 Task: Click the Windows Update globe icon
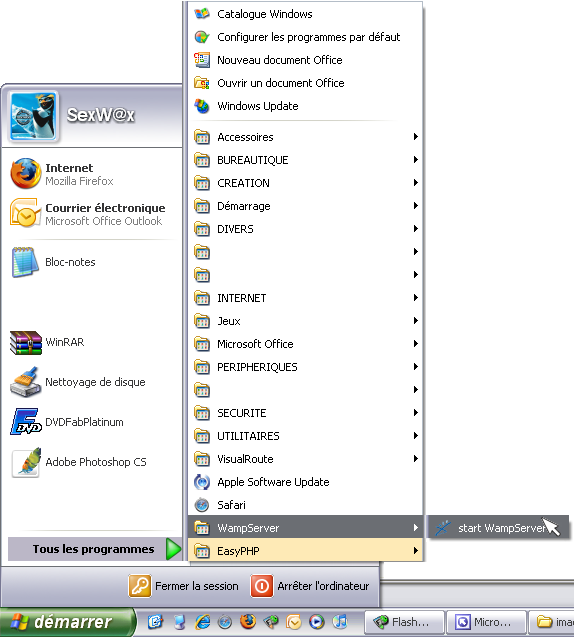202,106
